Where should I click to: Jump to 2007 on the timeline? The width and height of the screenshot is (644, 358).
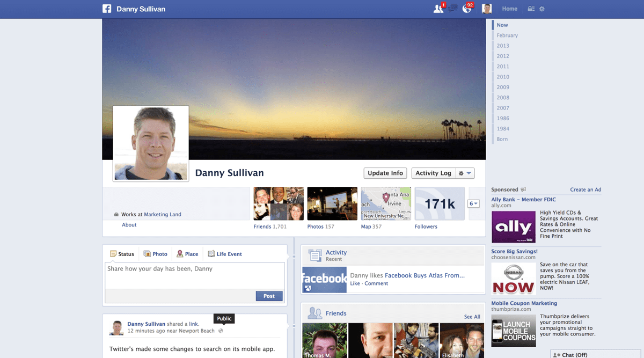pyautogui.click(x=503, y=108)
